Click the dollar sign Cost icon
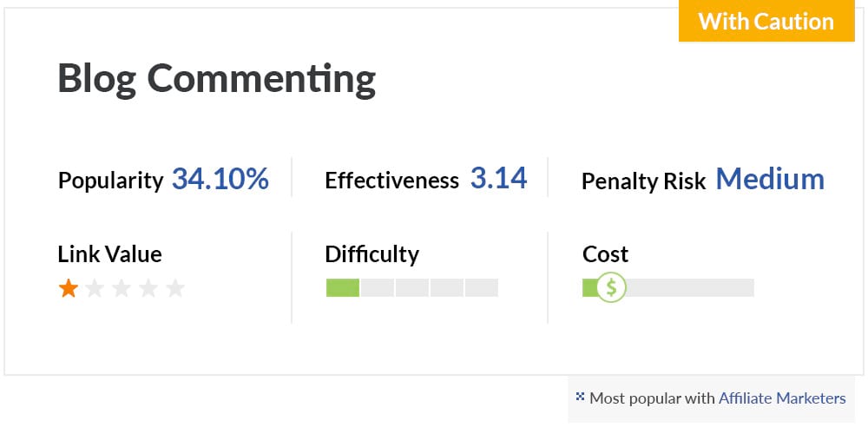Screen dimensions: 868x434 point(611,287)
